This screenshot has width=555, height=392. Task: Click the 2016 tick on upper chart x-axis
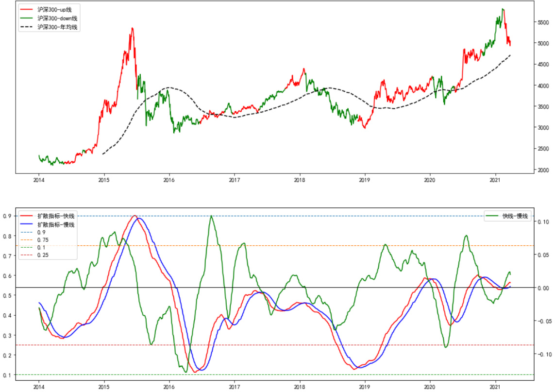(x=169, y=179)
